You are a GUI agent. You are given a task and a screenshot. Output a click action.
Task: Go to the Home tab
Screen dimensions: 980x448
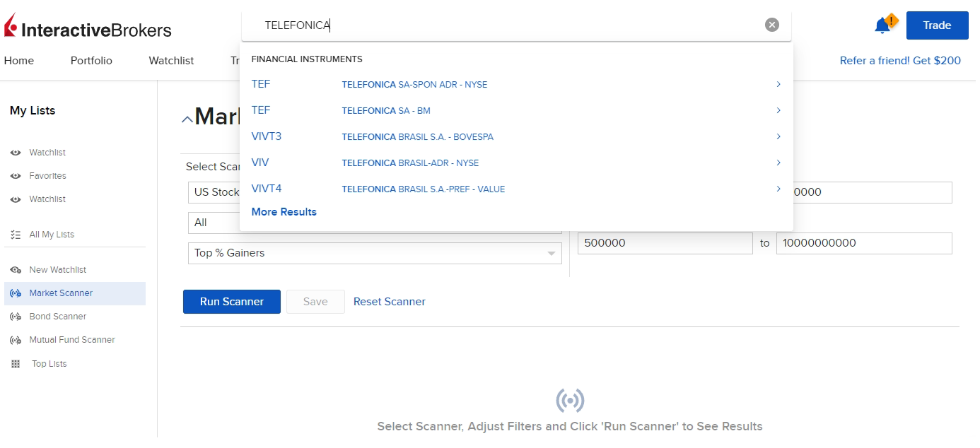[x=19, y=61]
